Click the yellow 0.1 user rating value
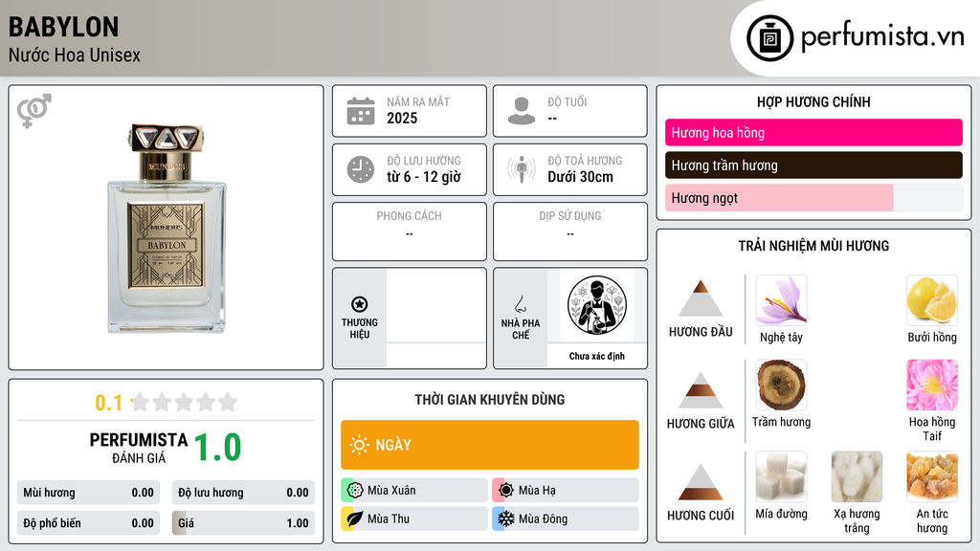Screen dimensions: 980x551 click(x=109, y=403)
